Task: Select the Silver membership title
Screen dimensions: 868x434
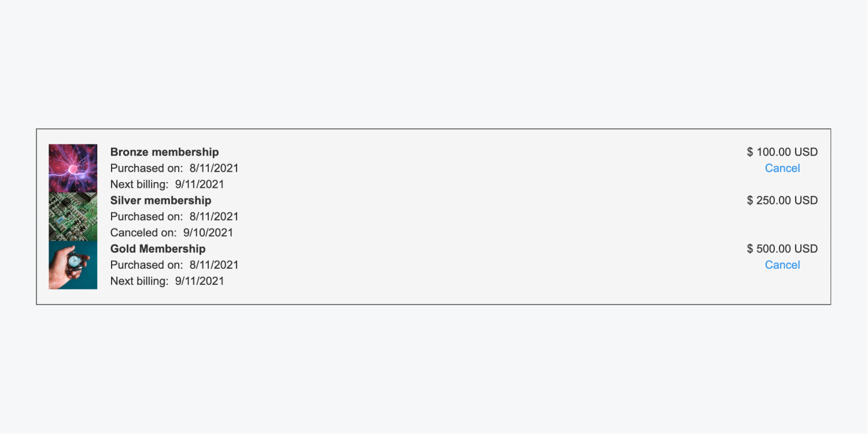Action: (x=161, y=201)
